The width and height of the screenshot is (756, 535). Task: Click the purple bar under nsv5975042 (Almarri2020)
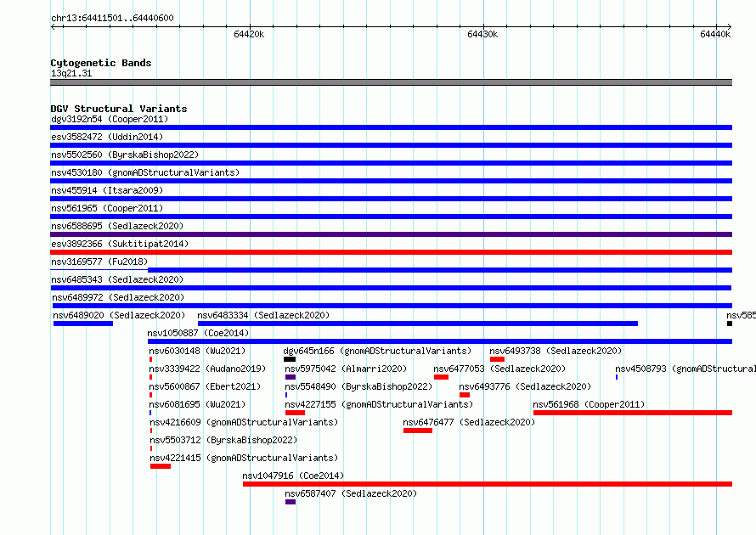tap(291, 377)
